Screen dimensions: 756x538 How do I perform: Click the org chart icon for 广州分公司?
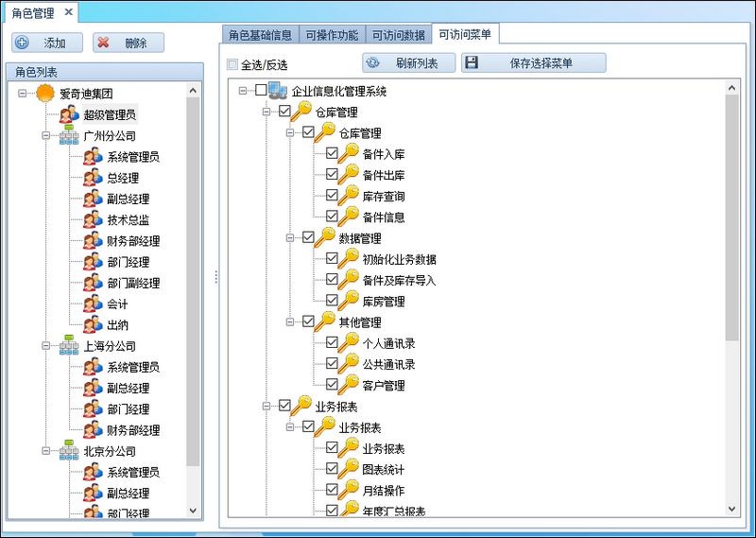point(69,135)
